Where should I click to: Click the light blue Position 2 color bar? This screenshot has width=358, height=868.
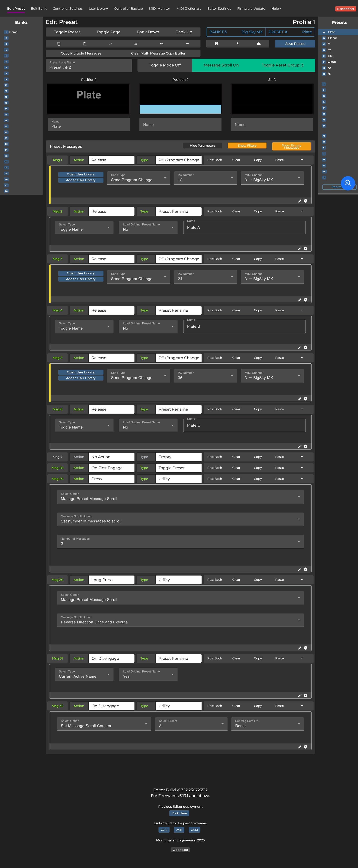point(180,109)
